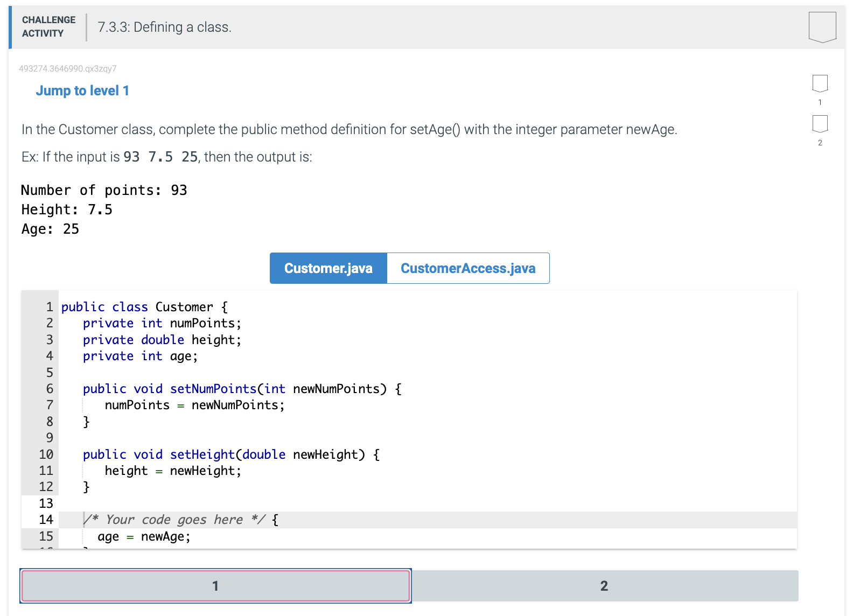Click line number 13 in gutter
The height and width of the screenshot is (616, 853).
[46, 503]
